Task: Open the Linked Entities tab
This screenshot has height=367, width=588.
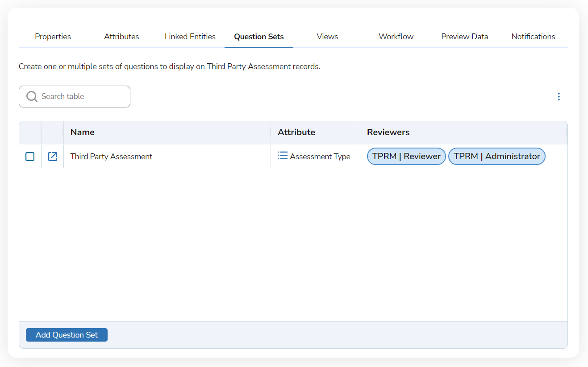Action: [190, 37]
